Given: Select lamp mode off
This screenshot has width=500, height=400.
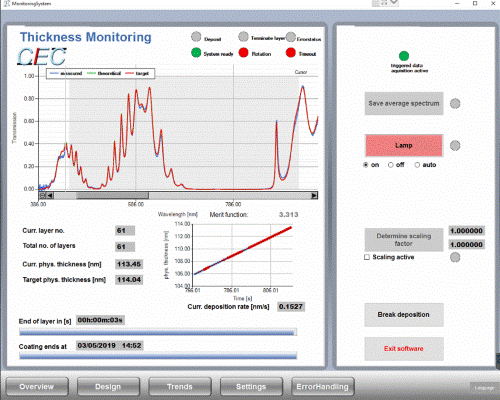Looking at the screenshot, I should pos(391,165).
